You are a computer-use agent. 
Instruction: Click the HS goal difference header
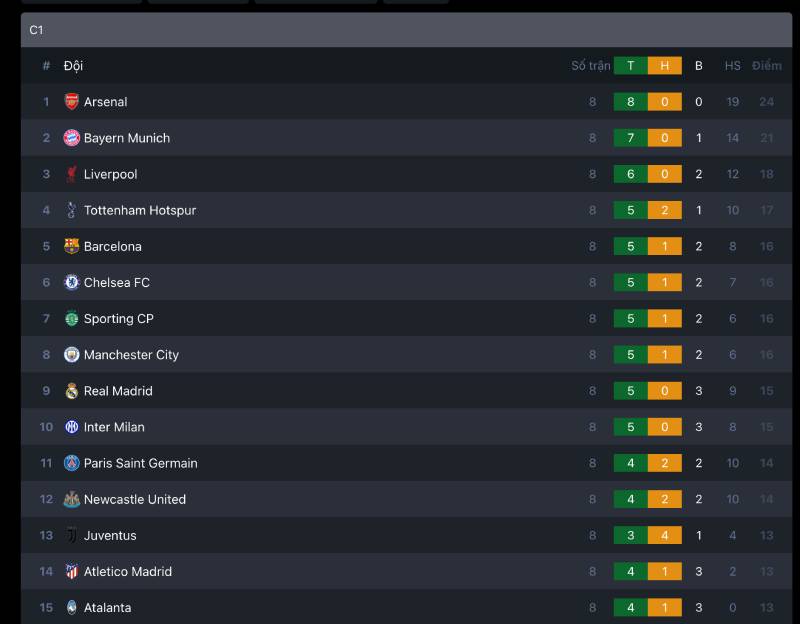click(x=733, y=66)
